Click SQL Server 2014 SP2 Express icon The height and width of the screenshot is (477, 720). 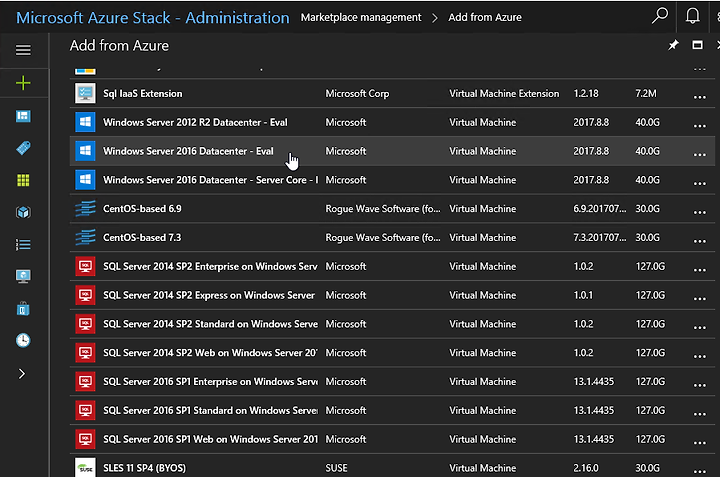85,295
